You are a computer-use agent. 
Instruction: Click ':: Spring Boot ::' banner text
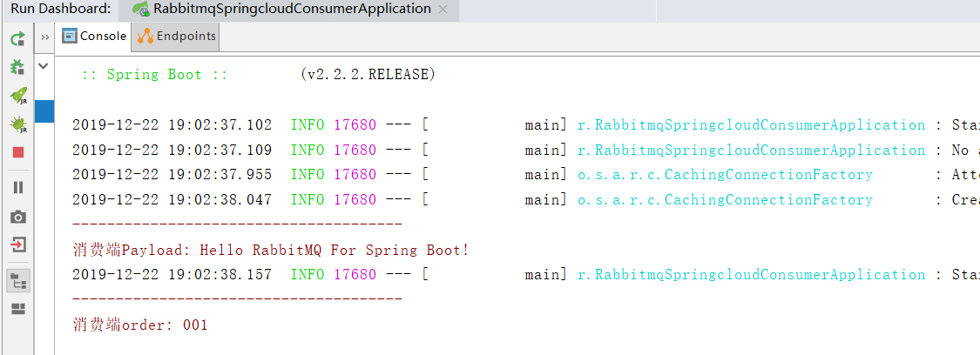(153, 75)
